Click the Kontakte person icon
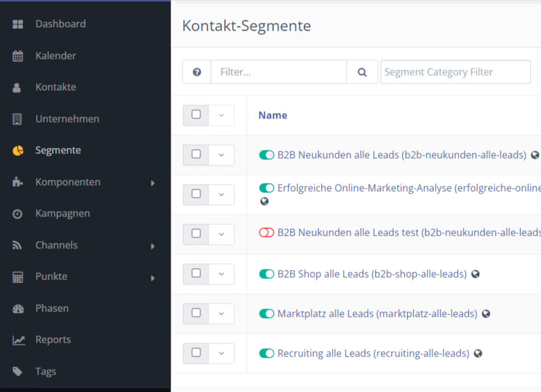 pyautogui.click(x=17, y=88)
